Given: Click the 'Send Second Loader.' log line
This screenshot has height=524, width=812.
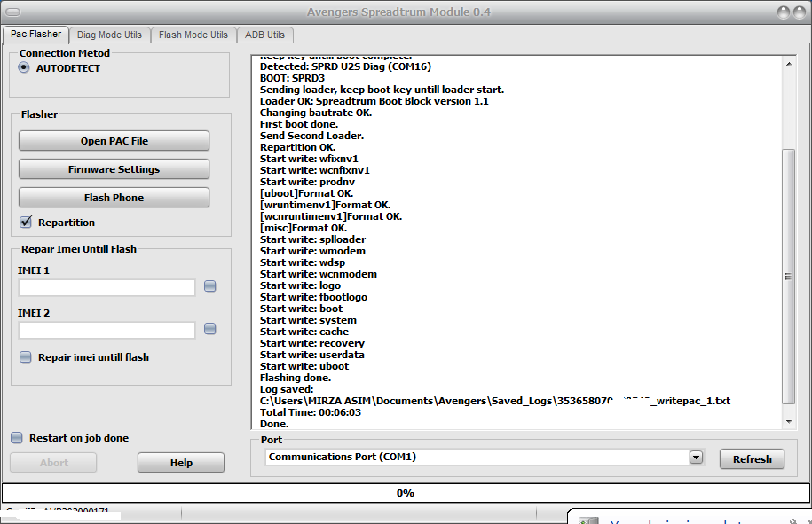Looking at the screenshot, I should click(311, 136).
